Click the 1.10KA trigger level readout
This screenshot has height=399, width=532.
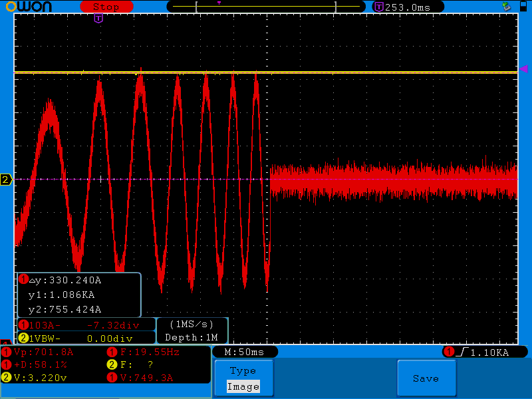(489, 352)
